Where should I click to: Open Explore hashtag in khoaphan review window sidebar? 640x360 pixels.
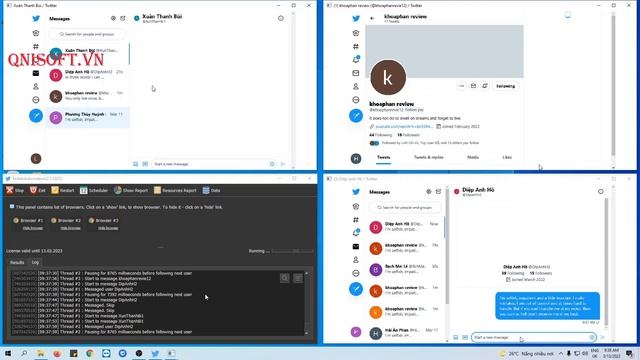(x=356, y=47)
